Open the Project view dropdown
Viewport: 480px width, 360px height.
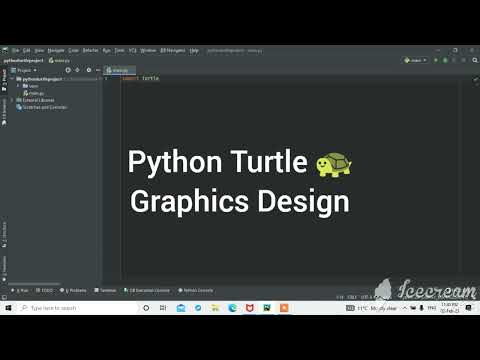click(x=24, y=70)
